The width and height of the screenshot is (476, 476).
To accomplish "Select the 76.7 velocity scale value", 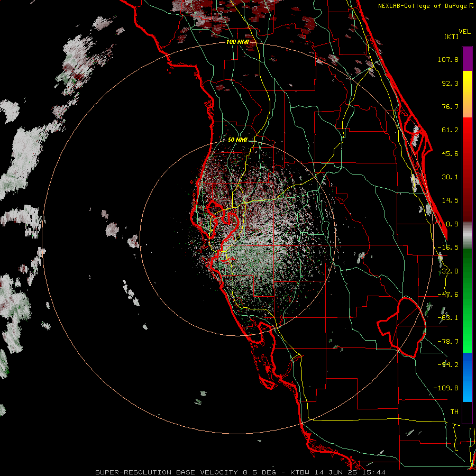I will [x=450, y=106].
